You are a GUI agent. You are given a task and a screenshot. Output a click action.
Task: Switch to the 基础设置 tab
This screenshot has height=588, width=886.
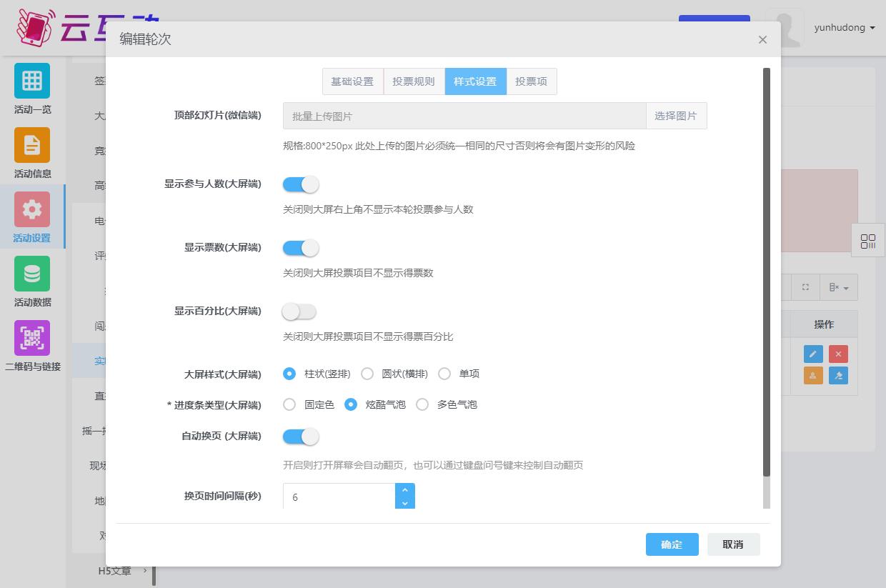pyautogui.click(x=352, y=81)
